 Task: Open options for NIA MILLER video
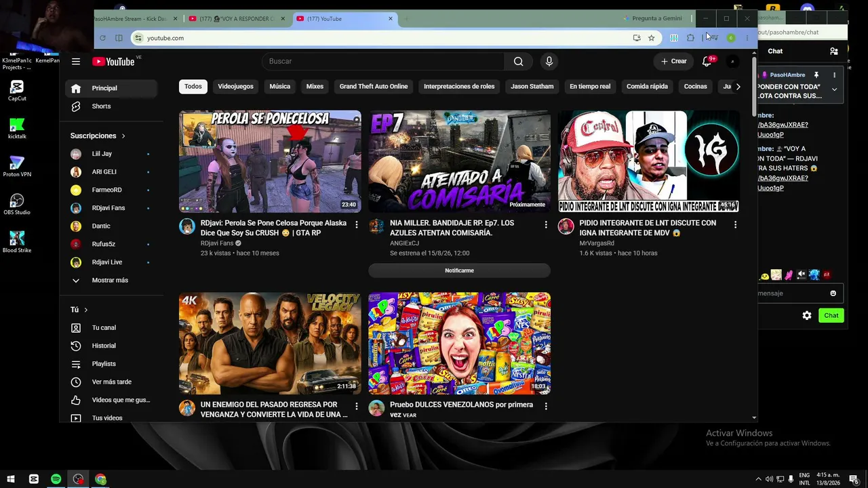coord(546,224)
